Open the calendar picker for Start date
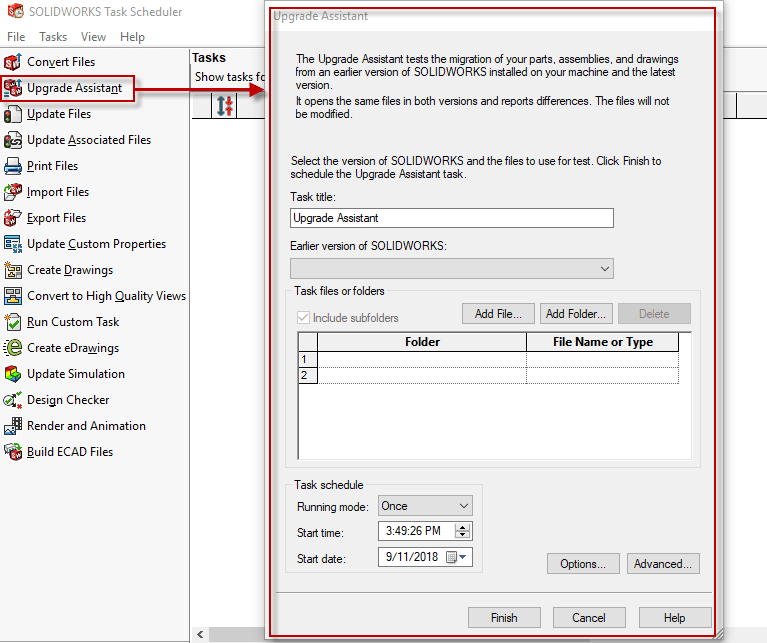The width and height of the screenshot is (767, 643). pyautogui.click(x=456, y=557)
